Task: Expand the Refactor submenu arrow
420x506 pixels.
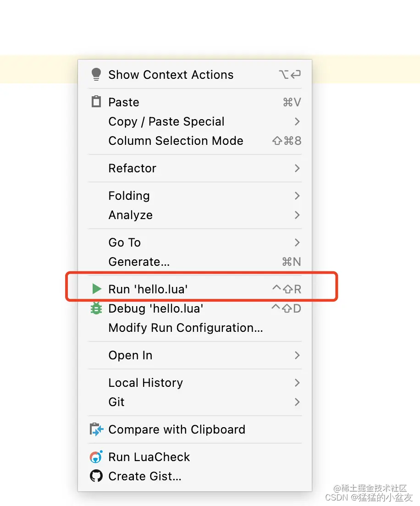Action: tap(297, 168)
